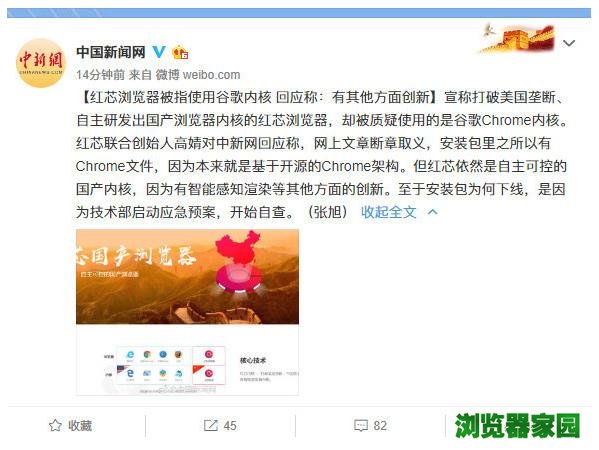Image resolution: width=599 pixels, height=450 pixels.
Task: Click the Great Wall card decoration icon
Action: coord(516,38)
